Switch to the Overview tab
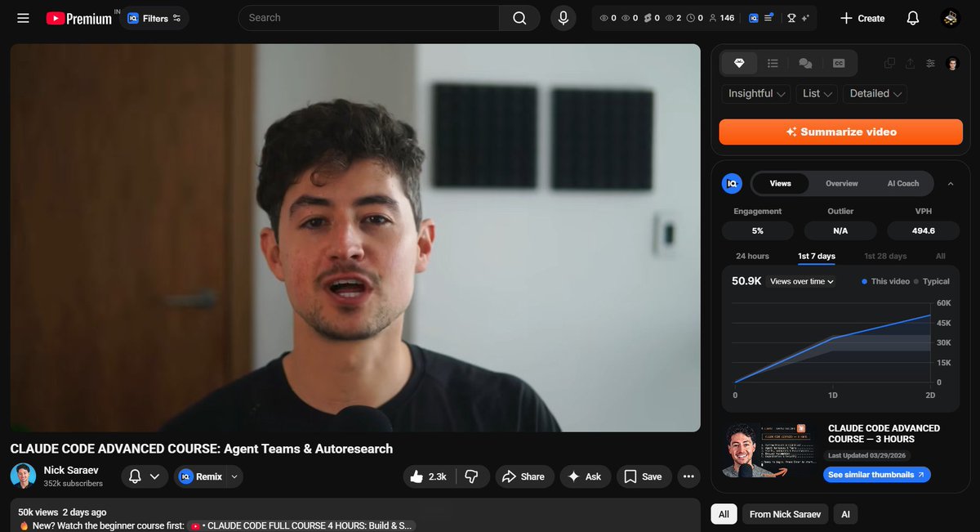The height and width of the screenshot is (532, 980). (x=841, y=184)
